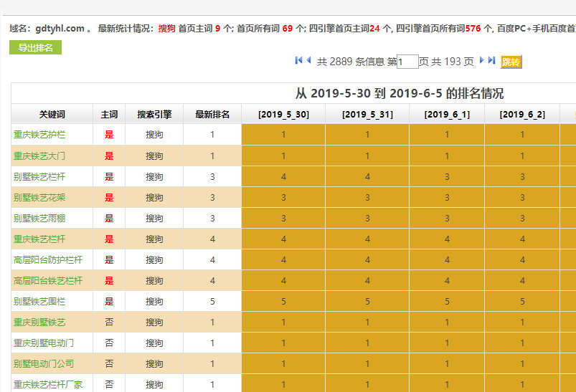The height and width of the screenshot is (392, 576).
Task: Click the previous page arrow
Action: click(x=308, y=61)
